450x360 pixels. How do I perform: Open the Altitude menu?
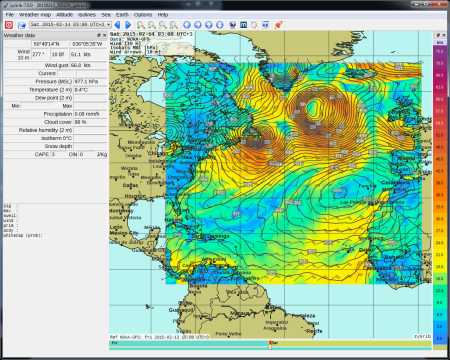click(x=64, y=15)
